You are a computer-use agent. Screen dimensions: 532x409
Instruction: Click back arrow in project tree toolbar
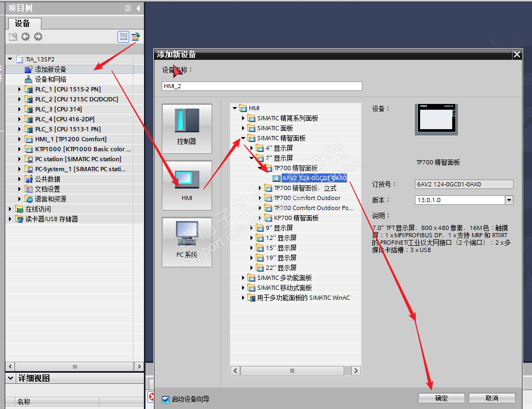[25, 37]
